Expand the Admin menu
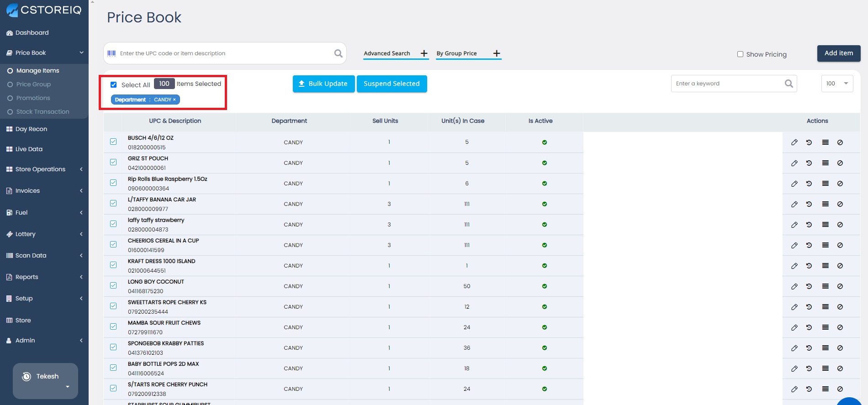Viewport: 868px width, 405px height. click(x=44, y=340)
